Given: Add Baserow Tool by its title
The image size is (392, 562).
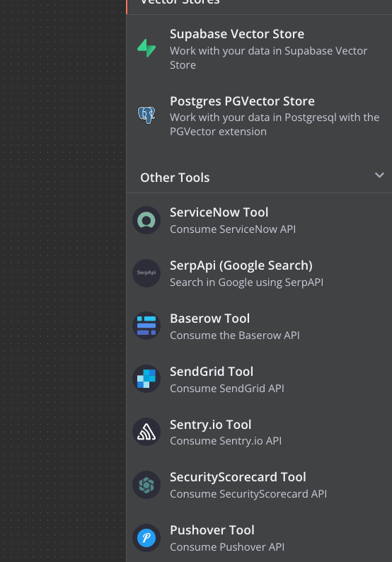Looking at the screenshot, I should pos(209,319).
